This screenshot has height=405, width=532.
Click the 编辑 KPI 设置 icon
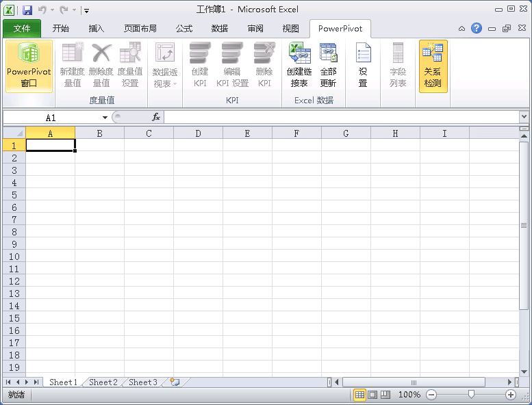(232, 65)
